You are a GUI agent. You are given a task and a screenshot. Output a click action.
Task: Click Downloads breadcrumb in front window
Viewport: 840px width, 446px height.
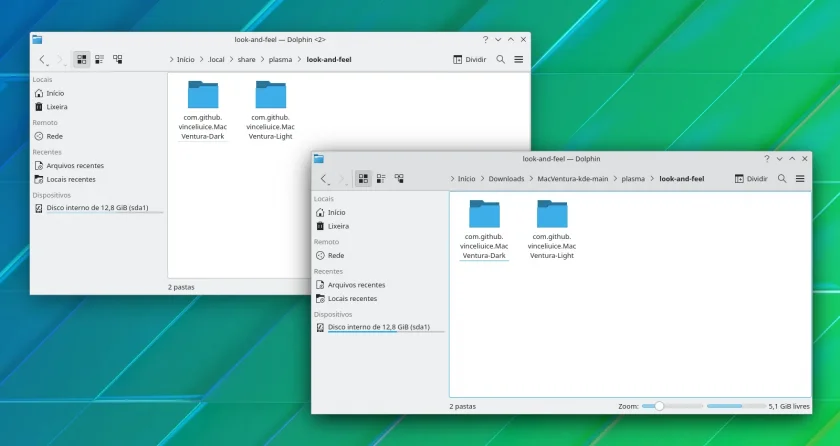tap(506, 179)
